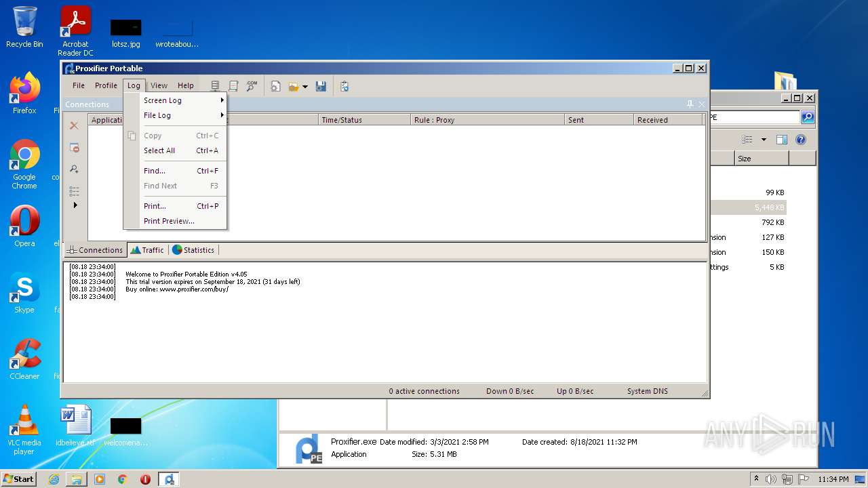This screenshot has width=868, height=488.
Task: Open the Start menu
Action: point(19,479)
